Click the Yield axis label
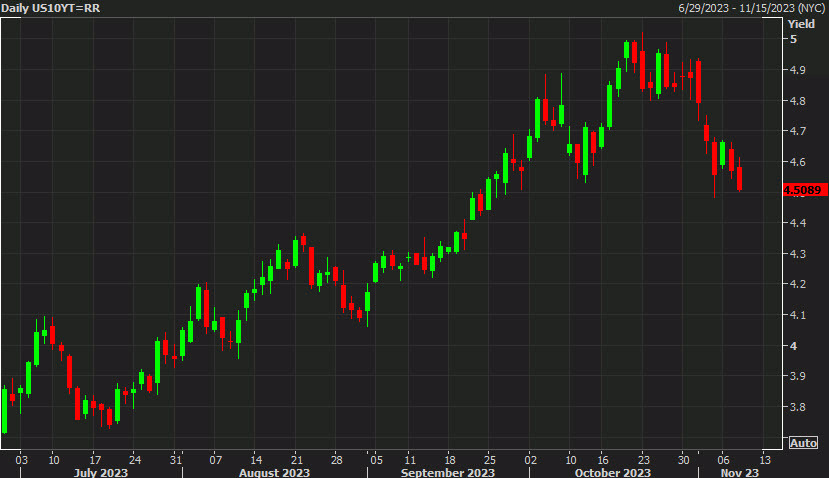This screenshot has height=478, width=829. click(801, 24)
